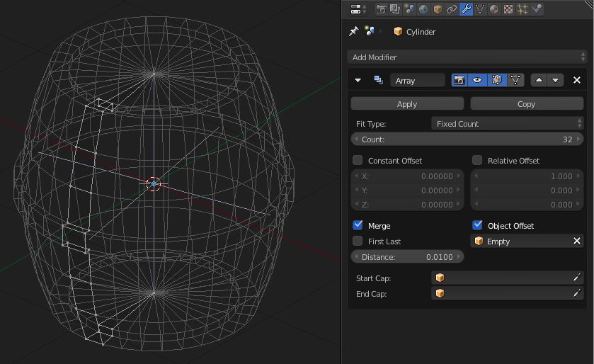Move Array modifier up in stack
The height and width of the screenshot is (364, 594).
539,80
